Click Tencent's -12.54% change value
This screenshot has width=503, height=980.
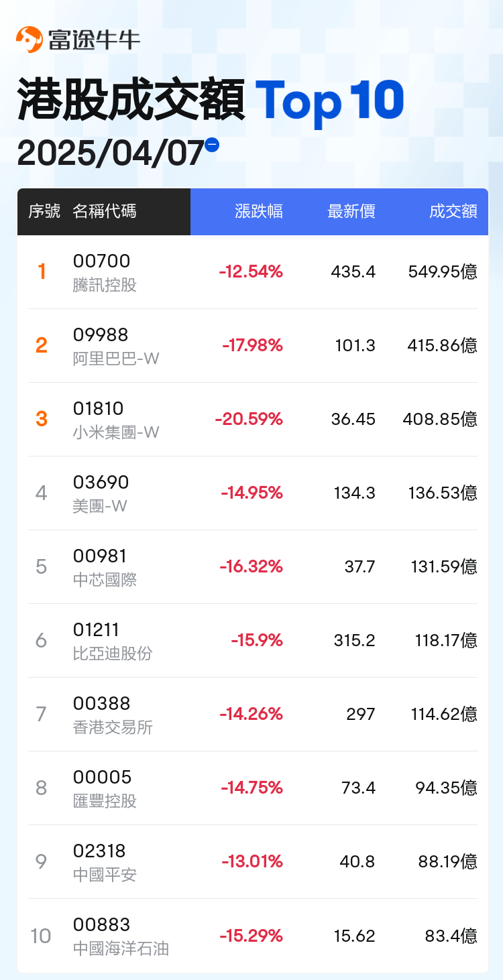[251, 271]
